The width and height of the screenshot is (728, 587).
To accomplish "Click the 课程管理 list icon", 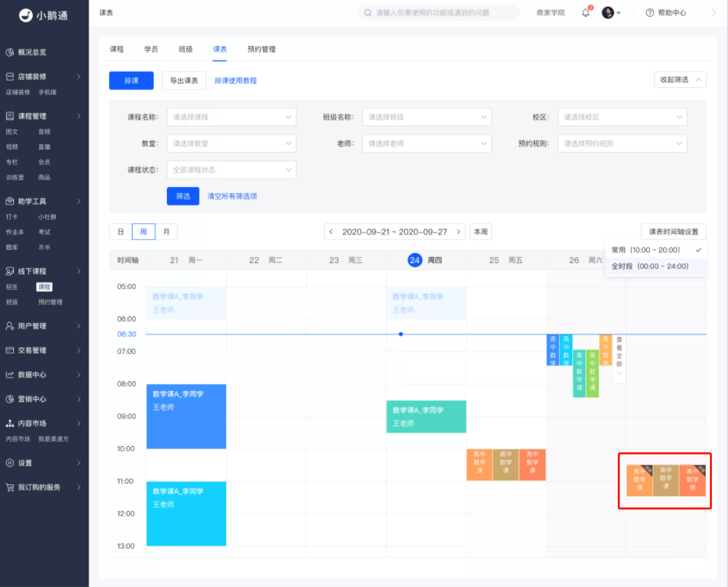I will tap(9, 116).
